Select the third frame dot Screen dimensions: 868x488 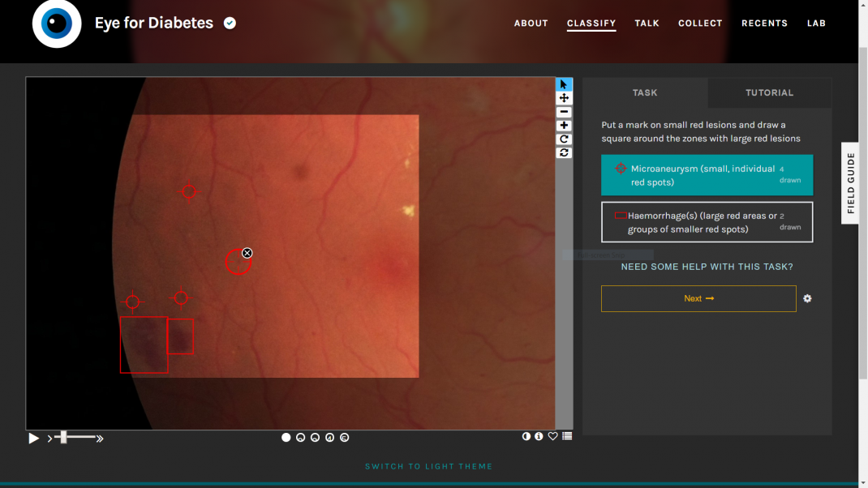tap(315, 438)
